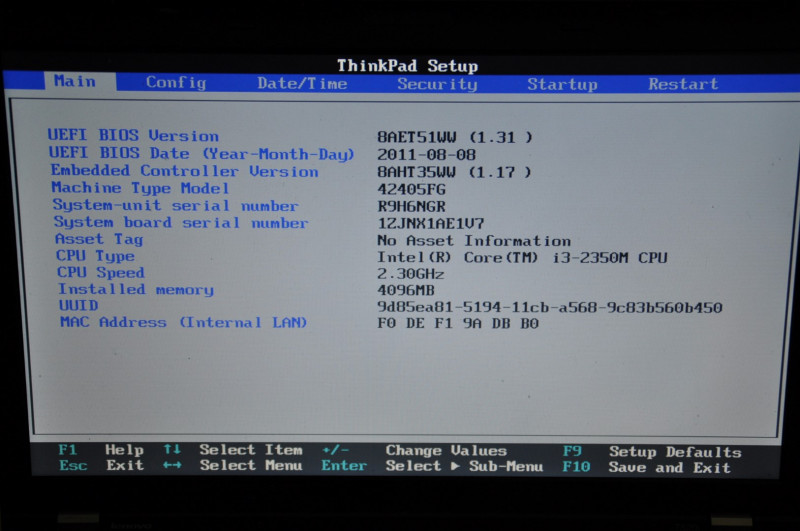The image size is (800, 531).
Task: Click the +/- key hint
Action: point(335,450)
